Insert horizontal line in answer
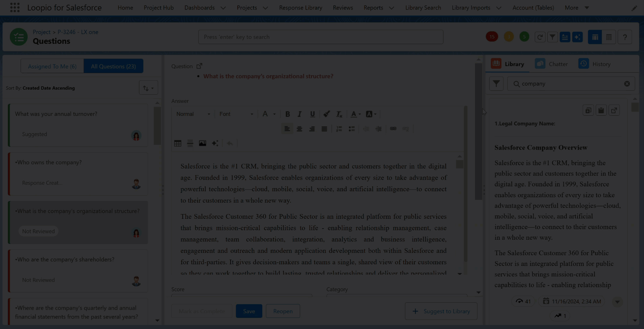Image resolution: width=644 pixels, height=329 pixels. coord(190,143)
